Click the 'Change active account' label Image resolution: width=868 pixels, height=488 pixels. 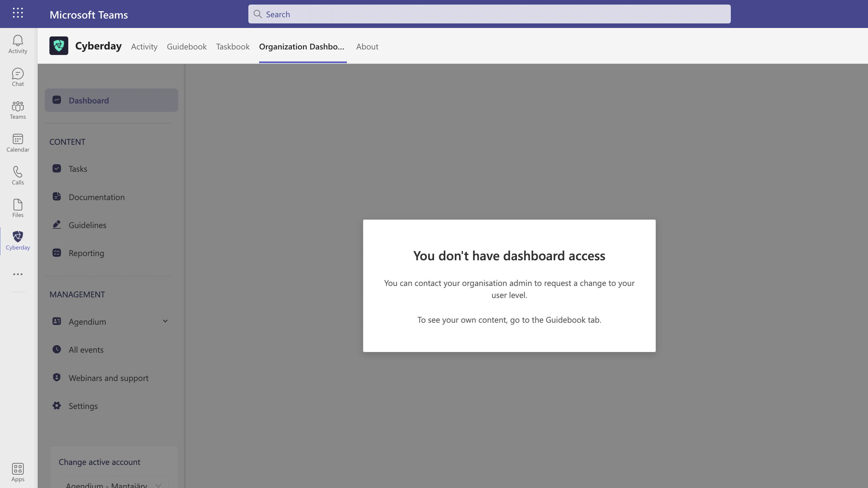99,462
